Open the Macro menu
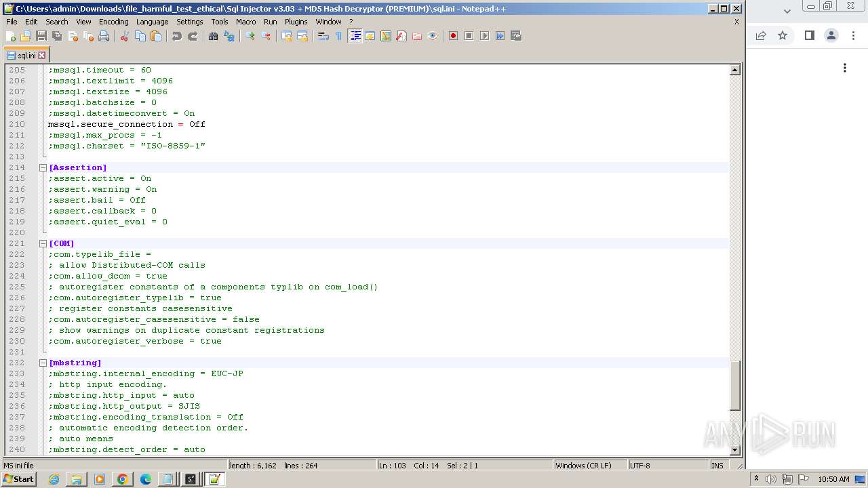The image size is (868, 488). [x=246, y=22]
